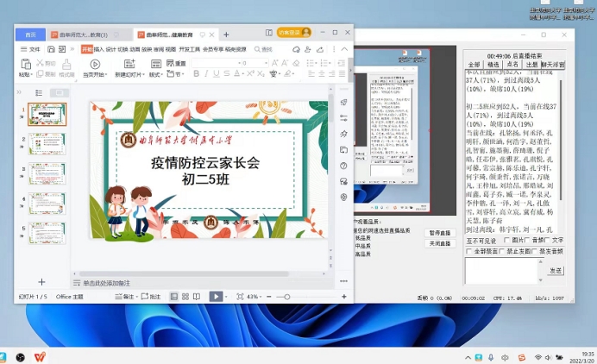
Task: Check the 文字 checkbox in the live window
Action: 547,240
